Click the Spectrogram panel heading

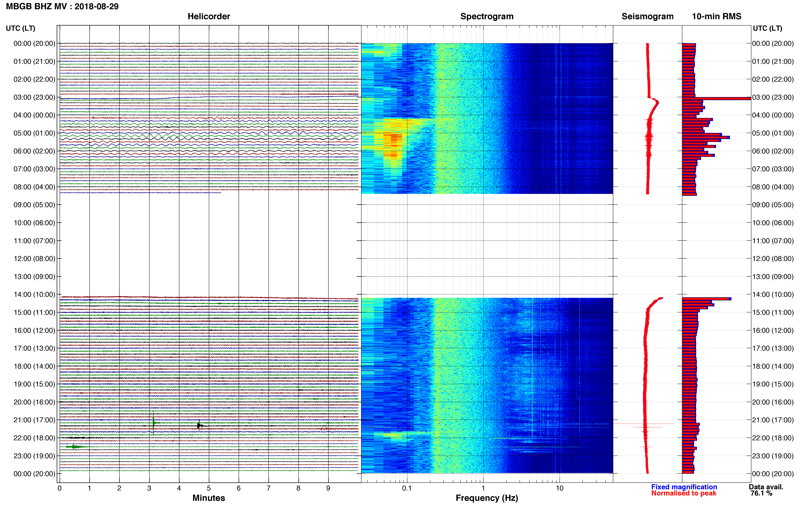(487, 16)
